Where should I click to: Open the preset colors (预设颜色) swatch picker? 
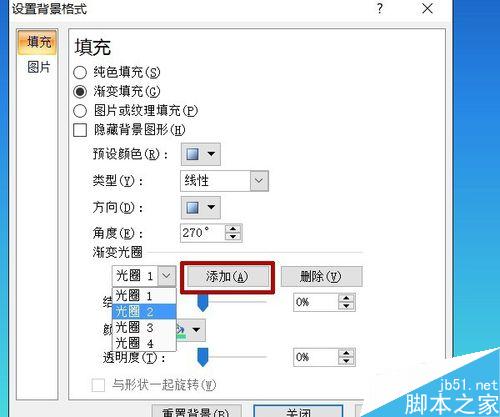[201, 154]
